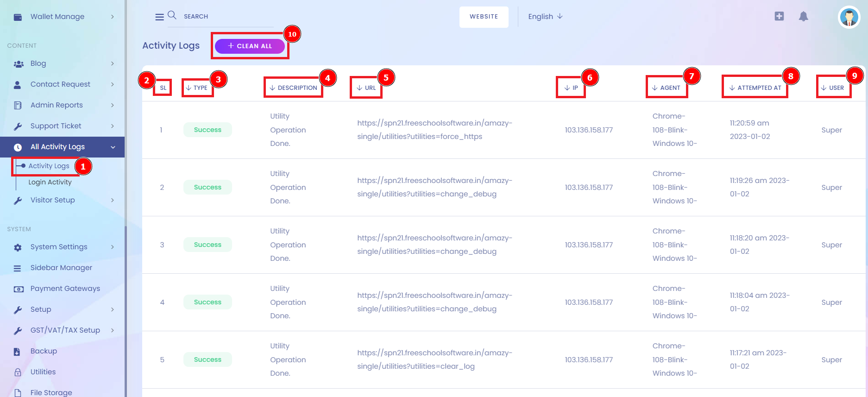
Task: Expand Wallet Manage chevron
Action: pyautogui.click(x=112, y=17)
